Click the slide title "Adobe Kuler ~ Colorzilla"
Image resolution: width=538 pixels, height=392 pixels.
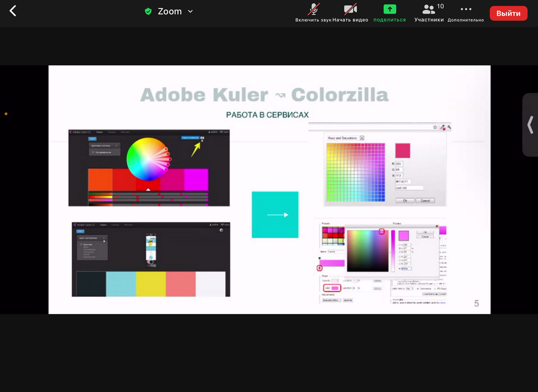(265, 95)
